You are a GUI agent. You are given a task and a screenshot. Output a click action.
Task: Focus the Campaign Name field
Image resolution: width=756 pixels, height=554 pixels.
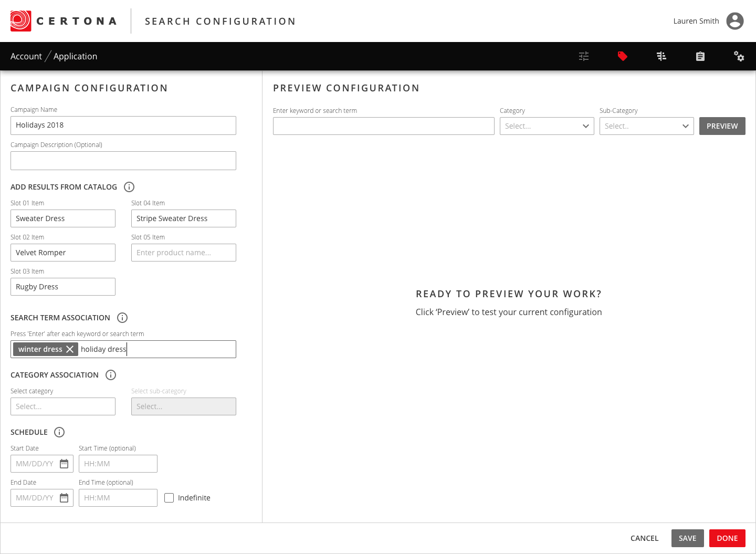[123, 126]
